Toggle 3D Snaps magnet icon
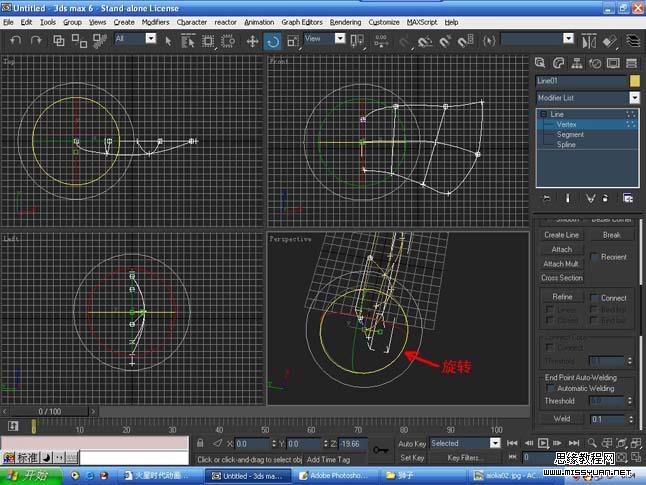The height and width of the screenshot is (485, 646). (405, 42)
